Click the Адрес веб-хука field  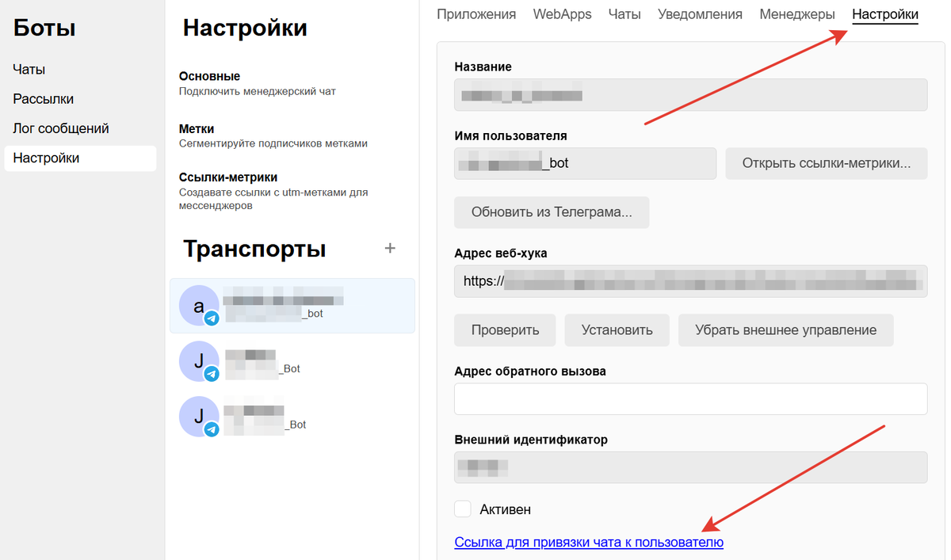[x=690, y=281]
